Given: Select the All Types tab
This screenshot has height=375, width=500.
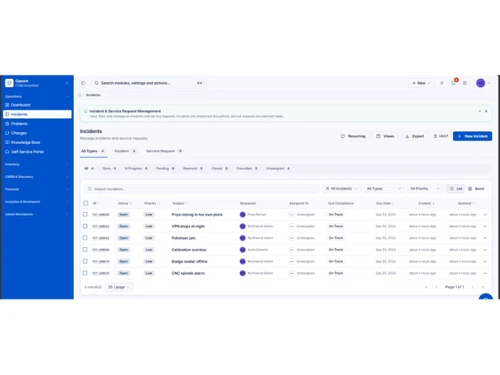Looking at the screenshot, I should pyautogui.click(x=93, y=151).
